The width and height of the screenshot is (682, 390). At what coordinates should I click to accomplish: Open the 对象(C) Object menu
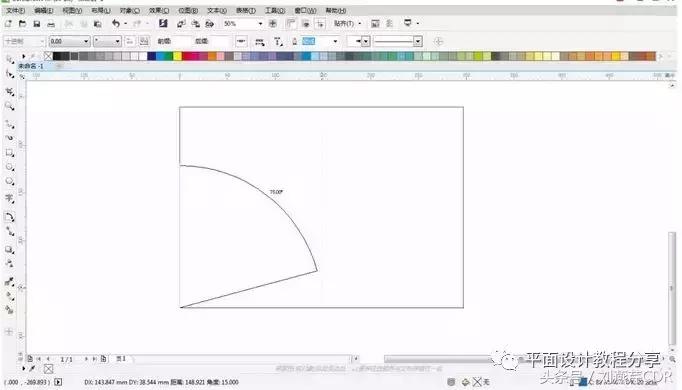pyautogui.click(x=130, y=10)
